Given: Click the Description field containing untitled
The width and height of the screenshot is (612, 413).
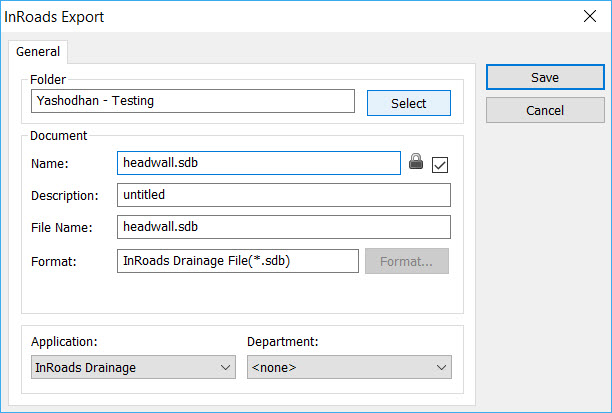Looking at the screenshot, I should [283, 195].
